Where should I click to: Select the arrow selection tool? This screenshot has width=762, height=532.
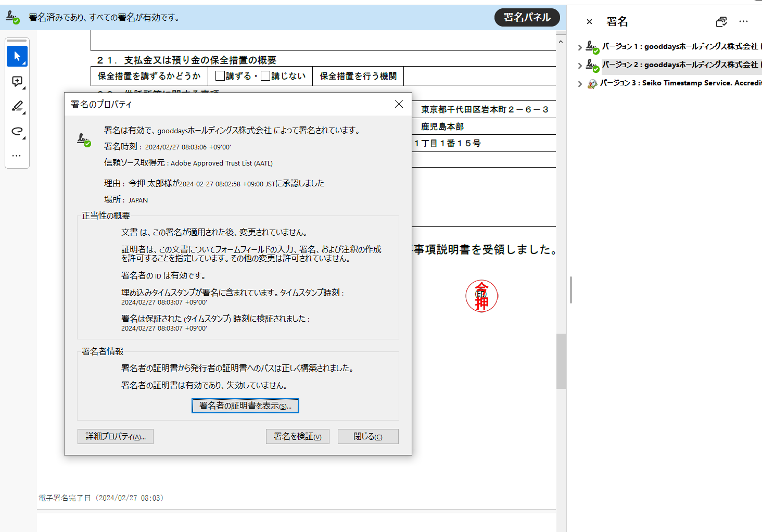click(17, 56)
